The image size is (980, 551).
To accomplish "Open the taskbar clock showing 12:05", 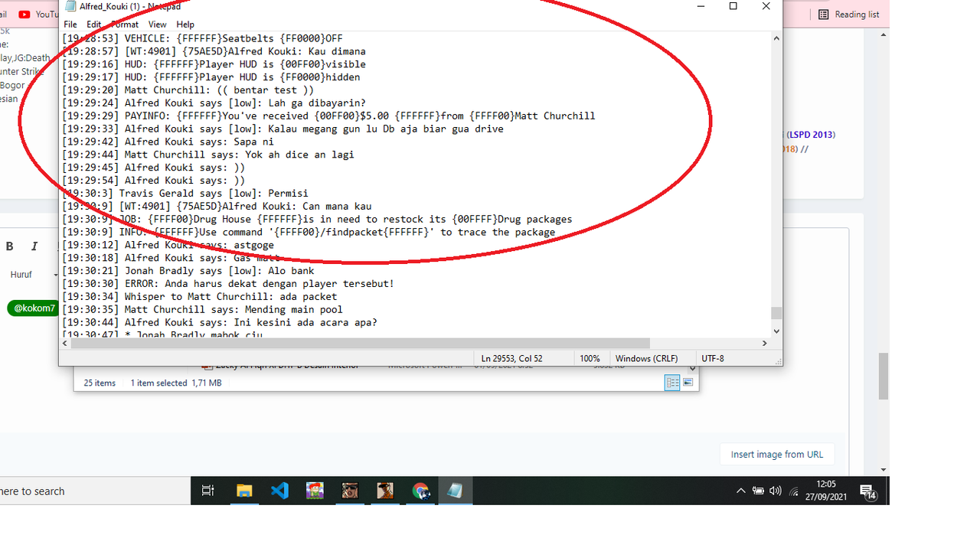I will point(826,491).
